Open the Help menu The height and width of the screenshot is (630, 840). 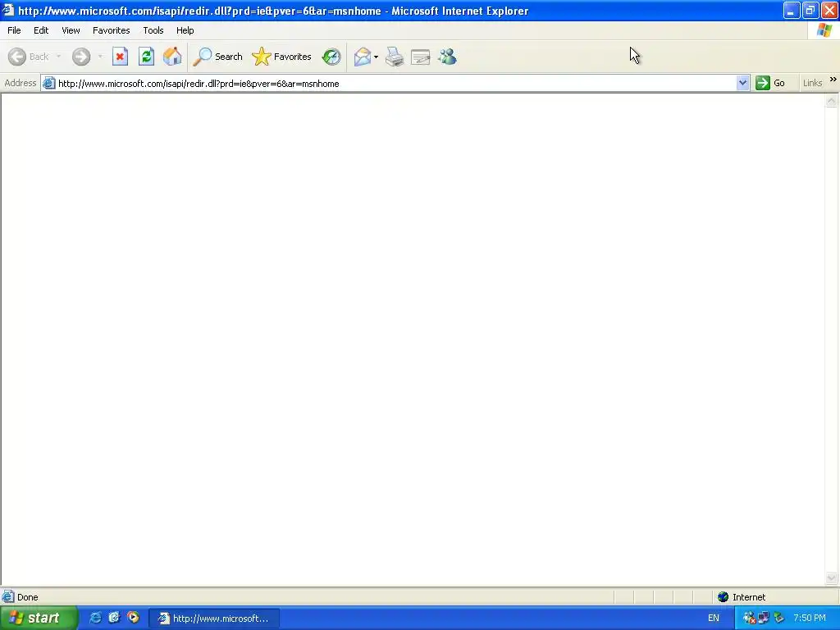click(x=185, y=30)
